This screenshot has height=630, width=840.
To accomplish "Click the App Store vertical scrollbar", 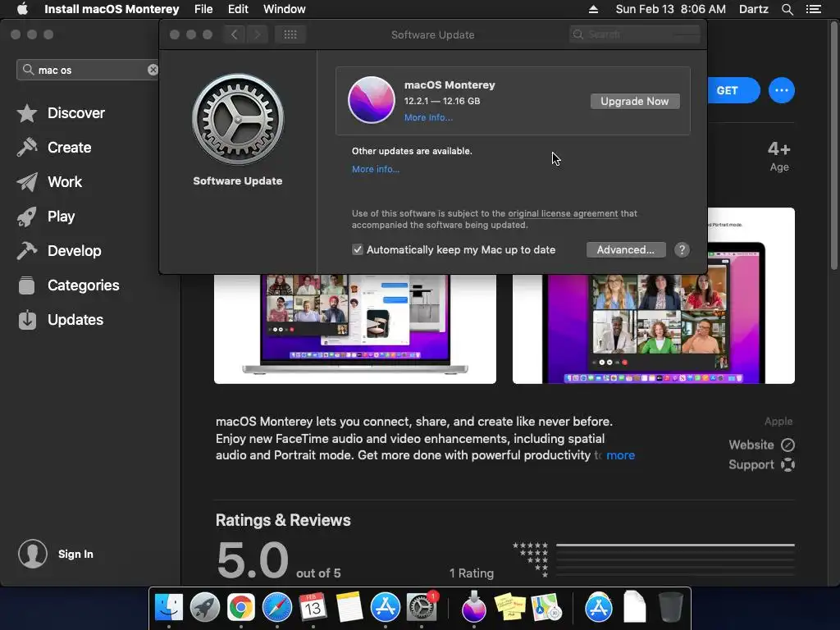I will click(834, 144).
